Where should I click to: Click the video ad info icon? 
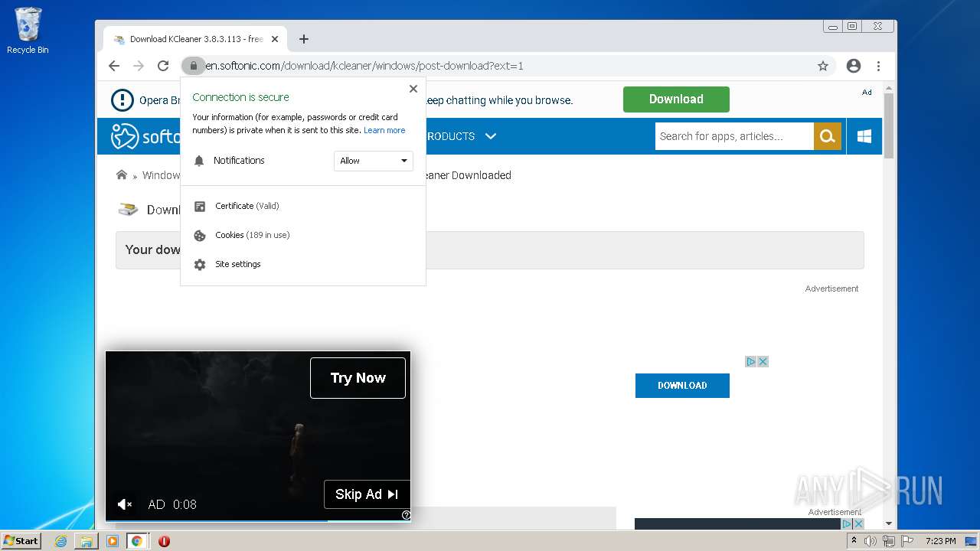coord(406,515)
